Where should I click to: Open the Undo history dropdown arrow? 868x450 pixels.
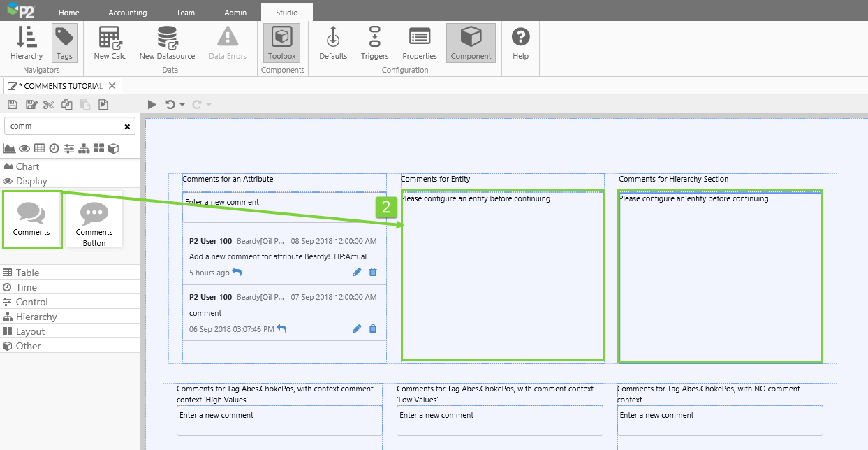pyautogui.click(x=182, y=105)
